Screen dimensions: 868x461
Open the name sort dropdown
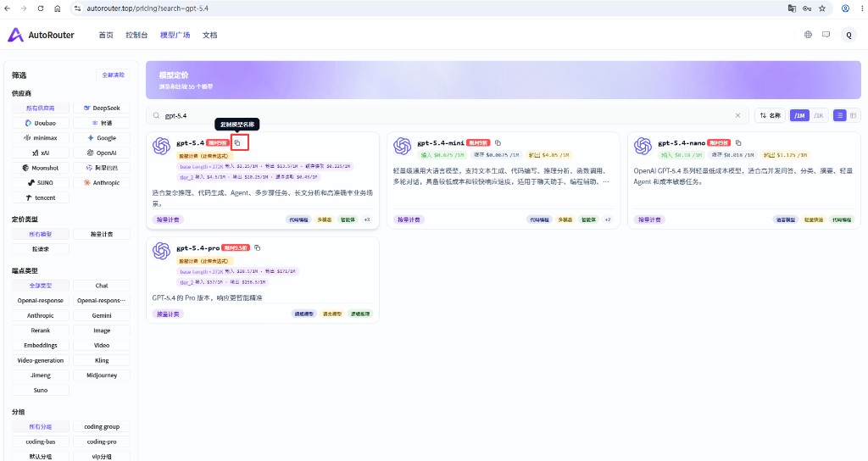[770, 115]
